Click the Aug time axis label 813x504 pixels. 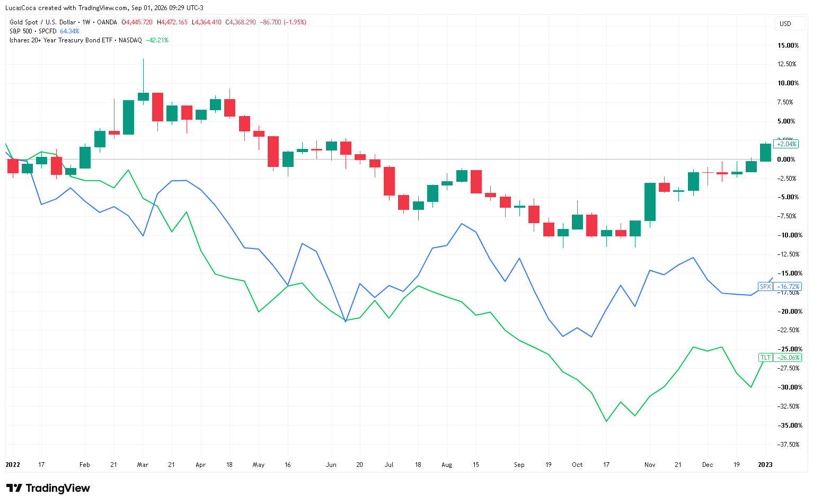[x=447, y=465]
